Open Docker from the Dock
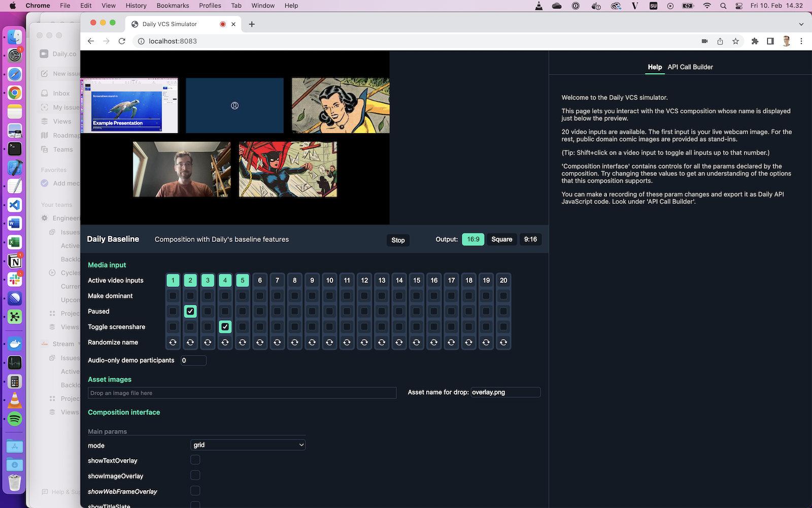 click(15, 344)
